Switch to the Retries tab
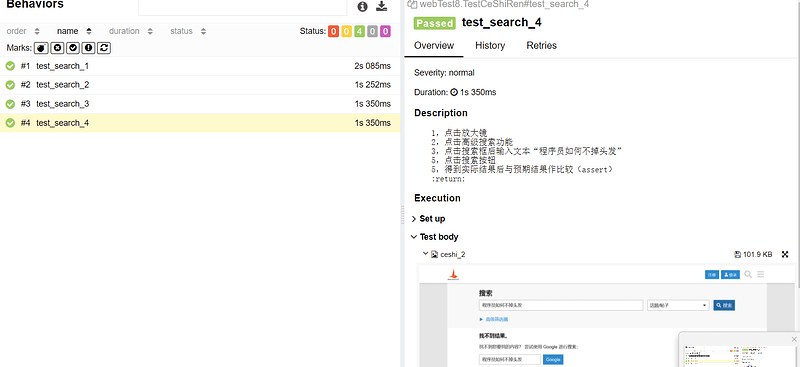Image resolution: width=800 pixels, height=367 pixels. [x=541, y=45]
